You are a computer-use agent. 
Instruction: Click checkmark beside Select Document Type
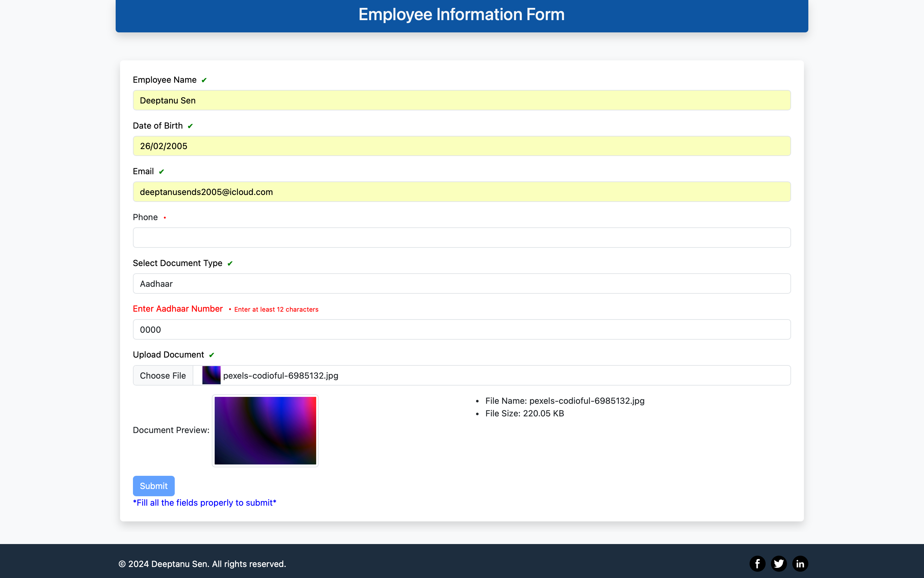tap(230, 264)
